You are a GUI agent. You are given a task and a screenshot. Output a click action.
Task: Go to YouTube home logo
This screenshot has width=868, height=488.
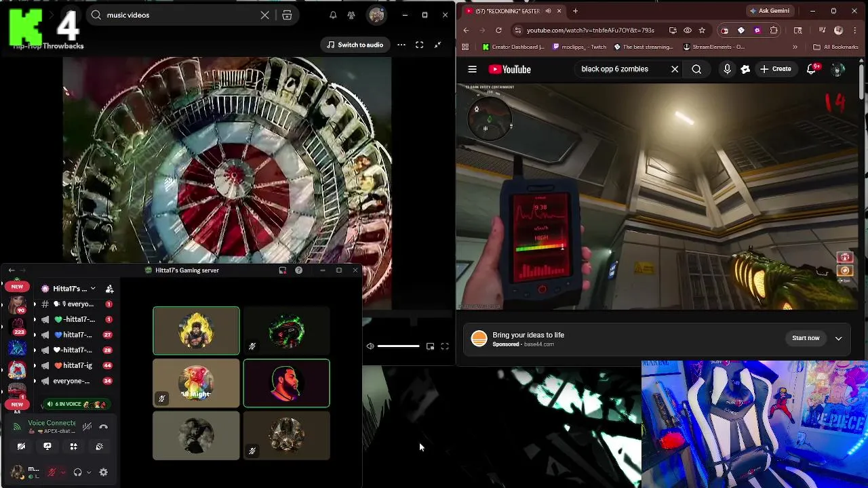pos(510,69)
